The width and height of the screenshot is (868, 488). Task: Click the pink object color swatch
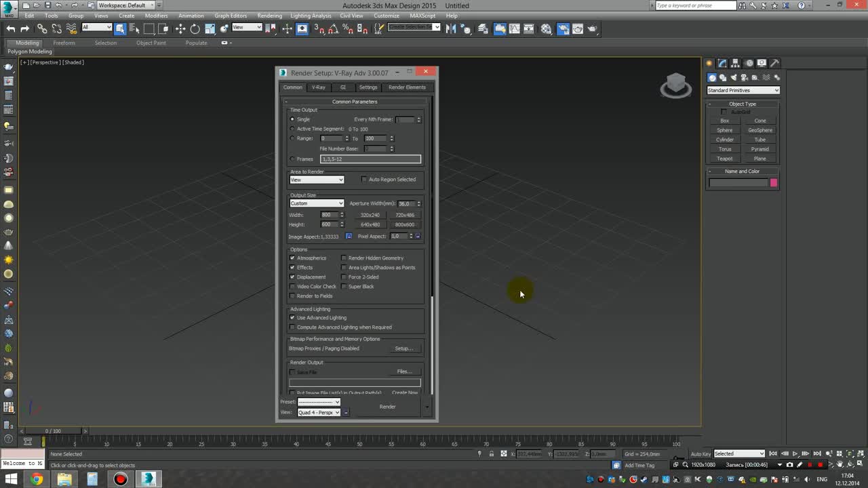tap(773, 183)
